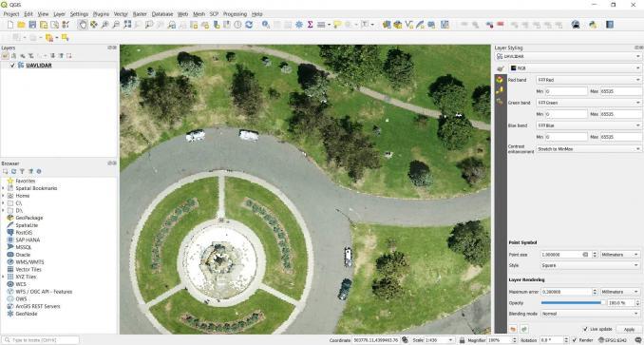This screenshot has width=644, height=345.
Task: Select the Vector Tiles browser entry
Action: pyautogui.click(x=28, y=269)
